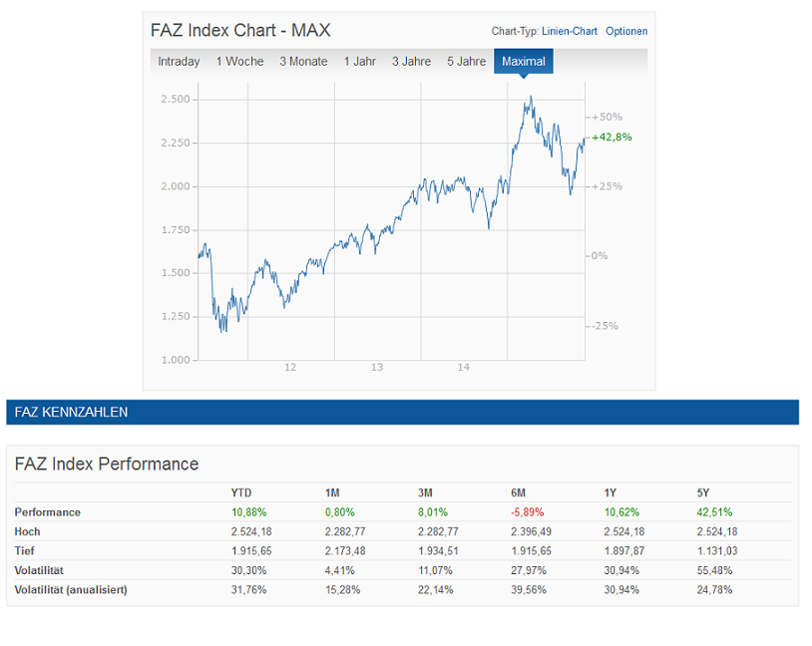Click the 5Y column header

[703, 492]
